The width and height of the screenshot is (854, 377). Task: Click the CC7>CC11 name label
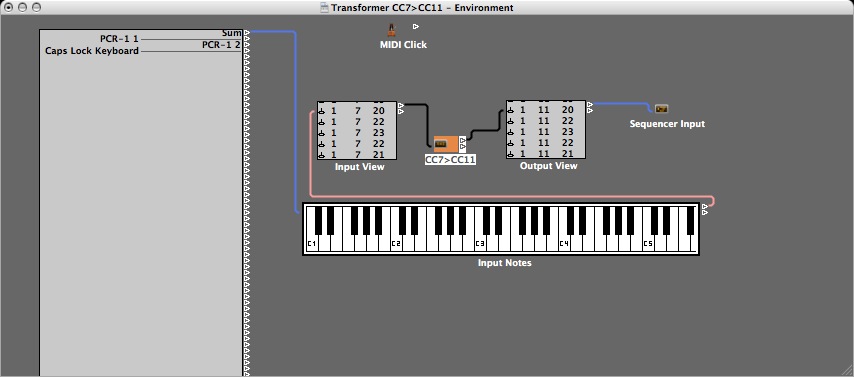[x=450, y=160]
